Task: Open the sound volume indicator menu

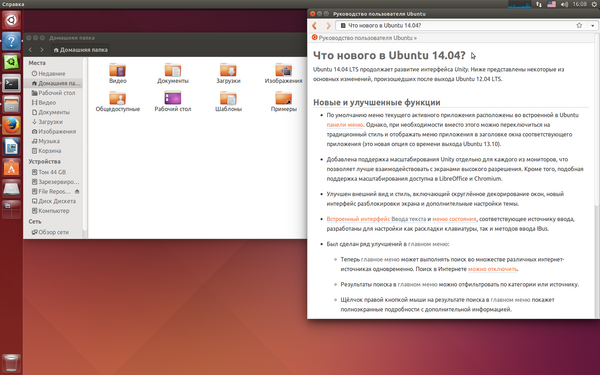Action: point(564,4)
